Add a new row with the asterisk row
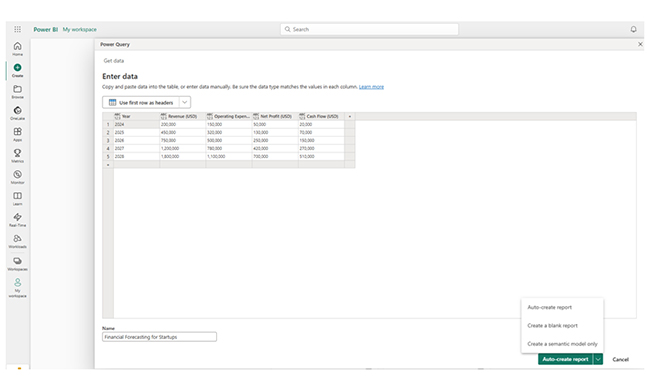The image size is (650, 389). tap(108, 165)
